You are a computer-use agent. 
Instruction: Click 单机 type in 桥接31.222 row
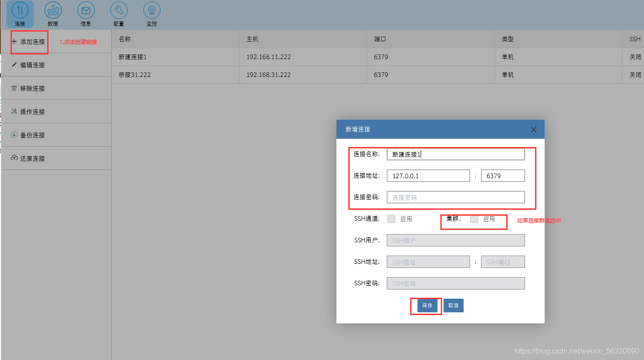coord(508,75)
